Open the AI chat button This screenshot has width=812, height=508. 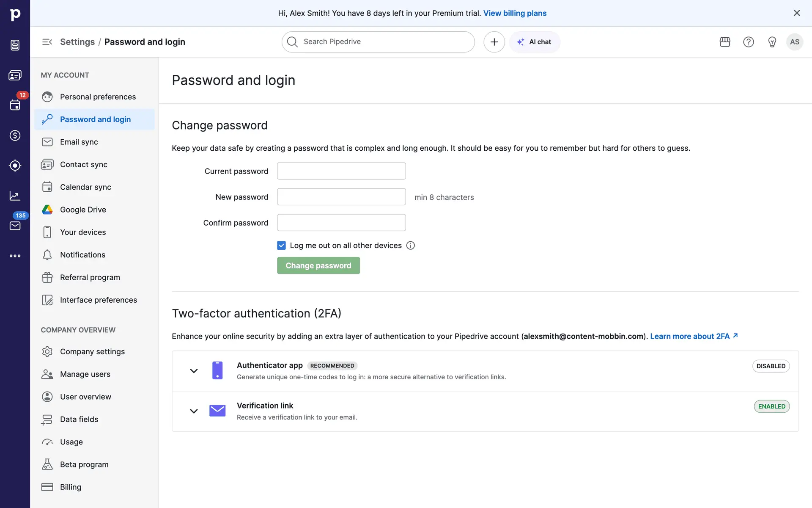pos(535,42)
